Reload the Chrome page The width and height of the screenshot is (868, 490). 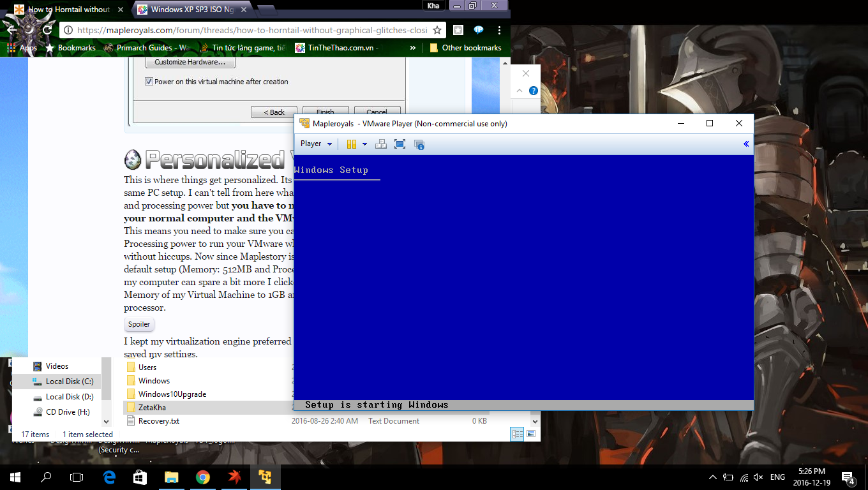(x=47, y=30)
